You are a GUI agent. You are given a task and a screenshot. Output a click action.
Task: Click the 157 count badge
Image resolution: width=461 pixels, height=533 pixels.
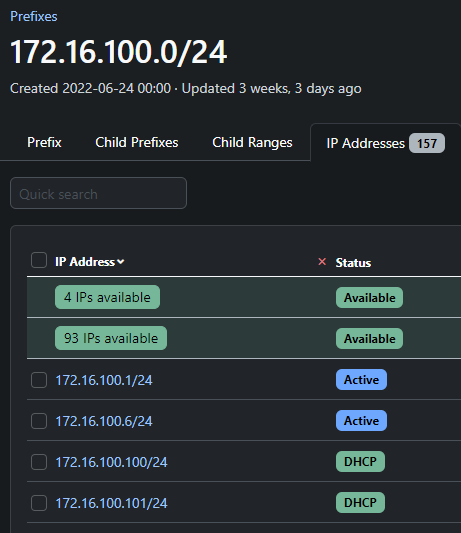point(427,143)
